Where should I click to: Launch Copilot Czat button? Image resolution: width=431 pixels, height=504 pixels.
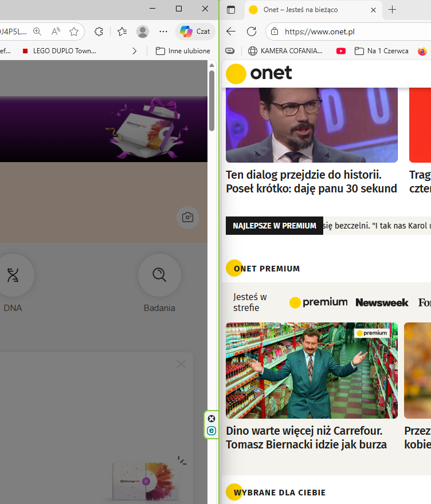(195, 31)
